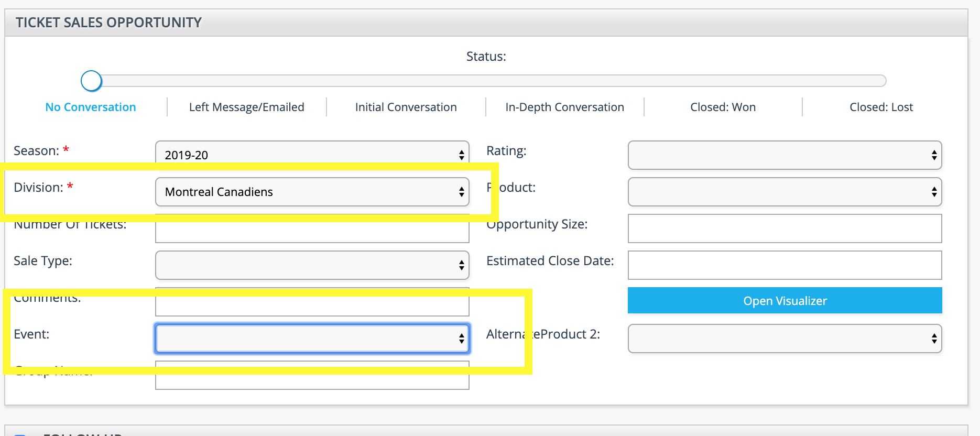Set status to Left Message/Emailed
The height and width of the screenshot is (436, 980).
click(x=246, y=107)
